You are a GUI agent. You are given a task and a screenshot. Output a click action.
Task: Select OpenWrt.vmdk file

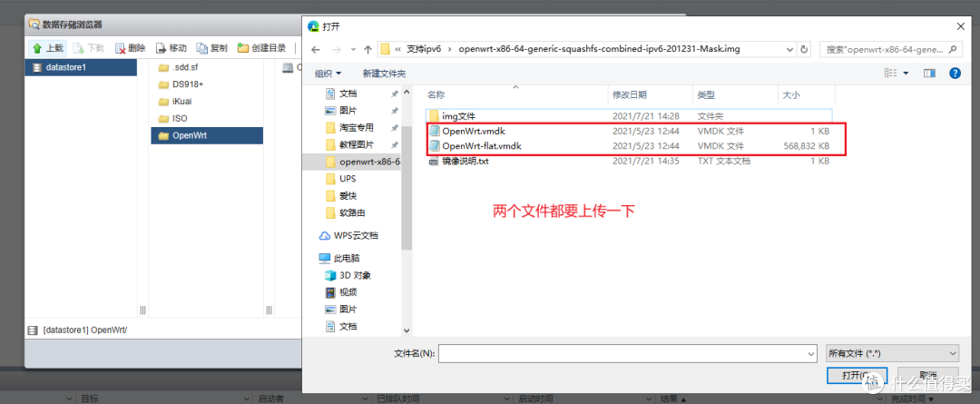point(629,132)
